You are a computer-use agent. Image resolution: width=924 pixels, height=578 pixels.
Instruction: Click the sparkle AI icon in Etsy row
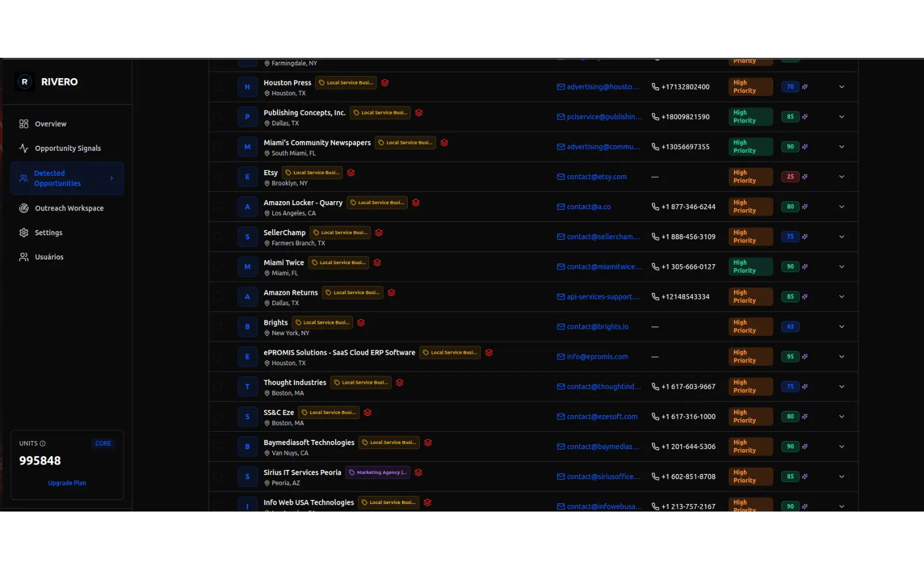pyautogui.click(x=805, y=177)
